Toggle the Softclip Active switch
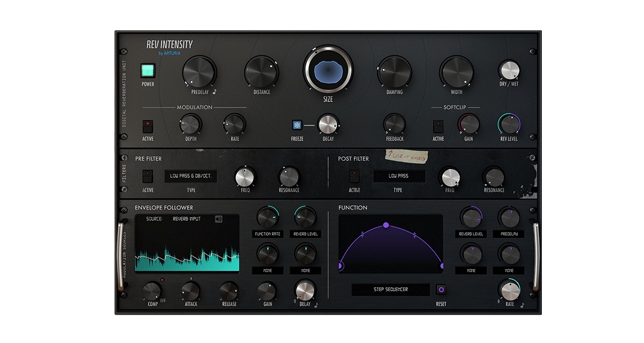Screen dimensions: 644x343 (x=438, y=125)
